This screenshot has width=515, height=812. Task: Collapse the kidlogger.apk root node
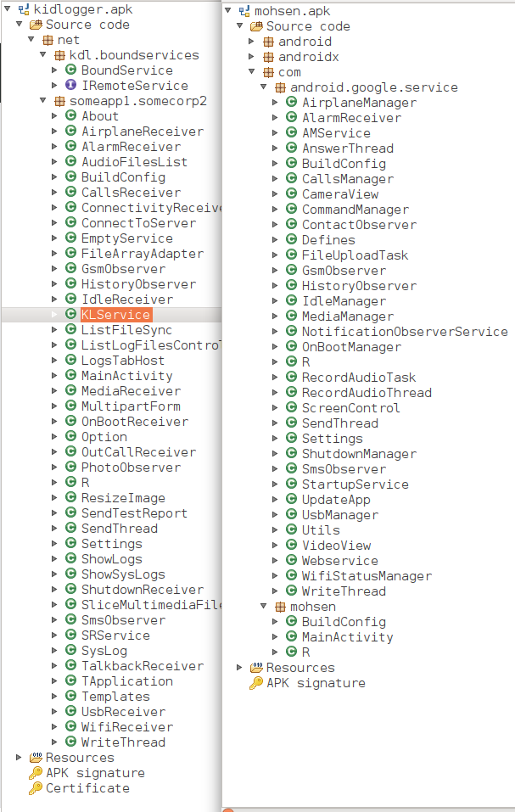coord(8,9)
